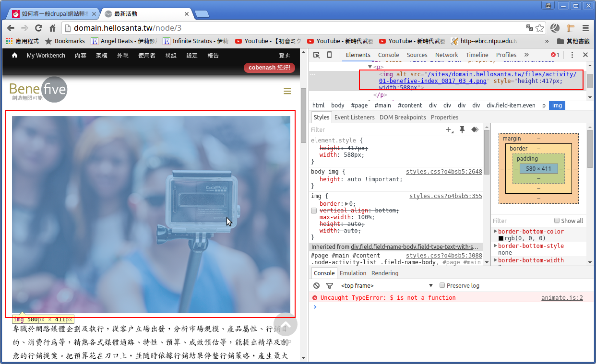Viewport: 596px width, 364px height.
Task: Switch to DOM Breakpoints sidebar tab
Action: click(x=403, y=117)
